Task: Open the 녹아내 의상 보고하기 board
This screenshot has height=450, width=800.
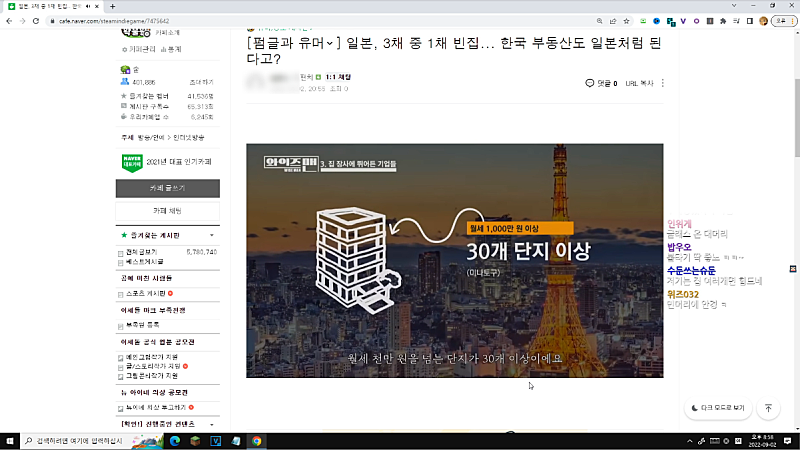Action: click(x=156, y=408)
